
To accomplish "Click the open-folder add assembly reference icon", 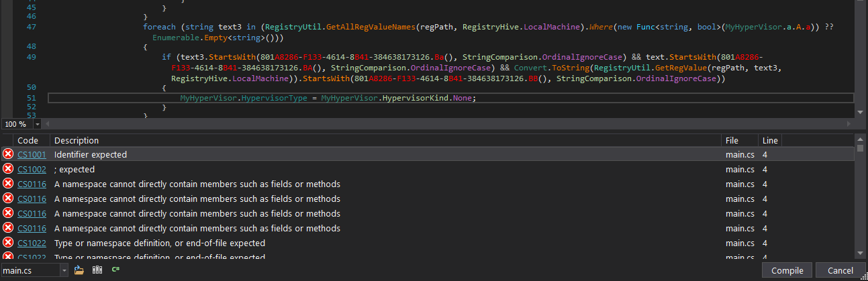I will (79, 270).
